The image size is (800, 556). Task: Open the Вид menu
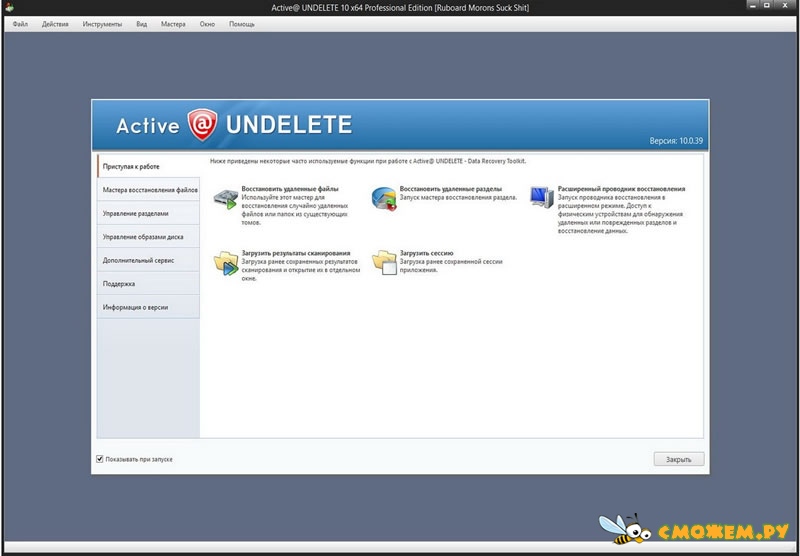tap(142, 24)
